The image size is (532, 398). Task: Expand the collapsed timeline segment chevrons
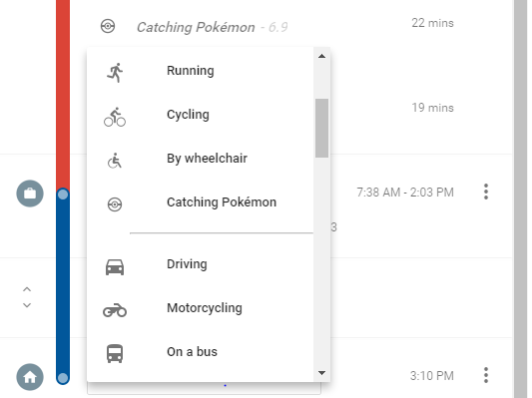(x=27, y=297)
